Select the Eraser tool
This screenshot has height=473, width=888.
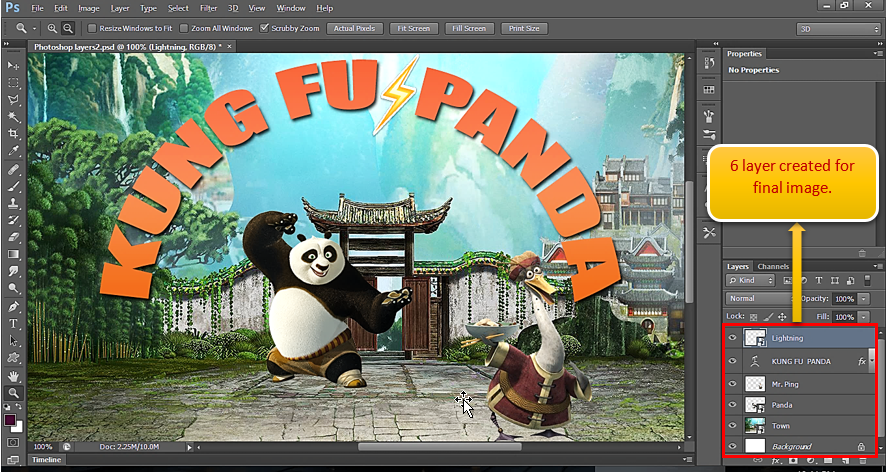click(x=14, y=237)
